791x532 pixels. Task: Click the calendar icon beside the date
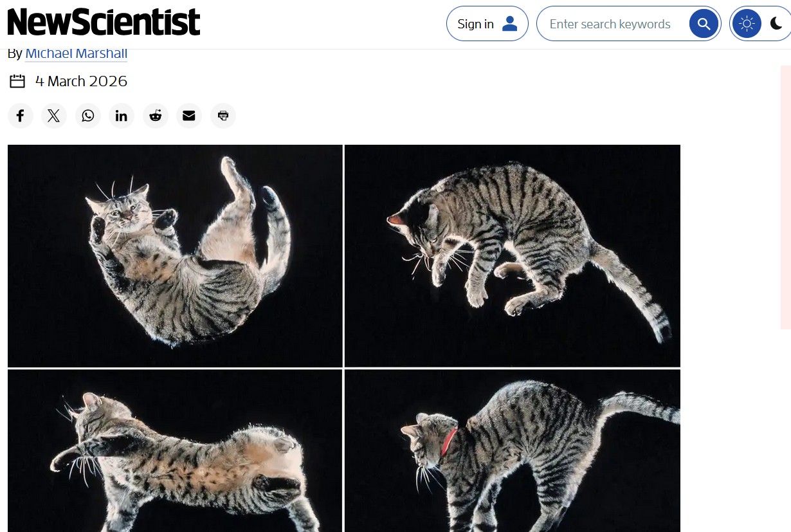click(x=17, y=81)
